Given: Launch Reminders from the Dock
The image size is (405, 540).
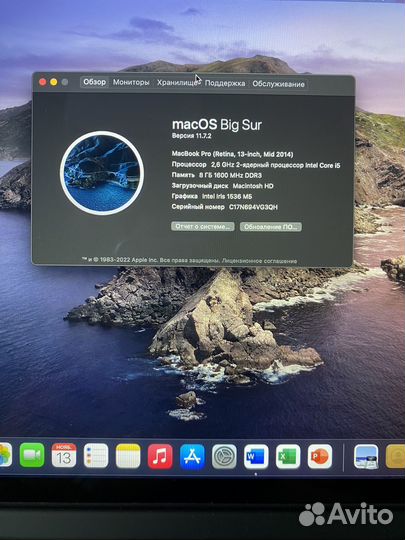Looking at the screenshot, I should [x=96, y=456].
